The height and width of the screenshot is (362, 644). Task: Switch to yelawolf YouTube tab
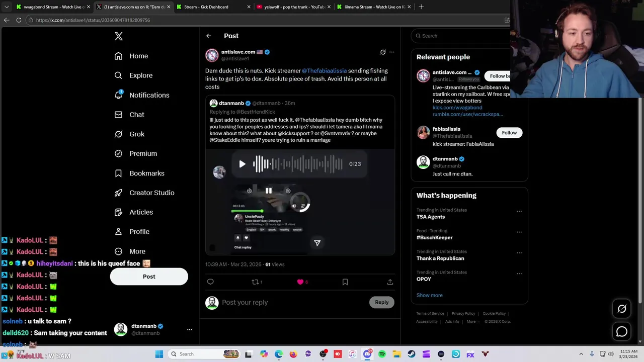(293, 7)
